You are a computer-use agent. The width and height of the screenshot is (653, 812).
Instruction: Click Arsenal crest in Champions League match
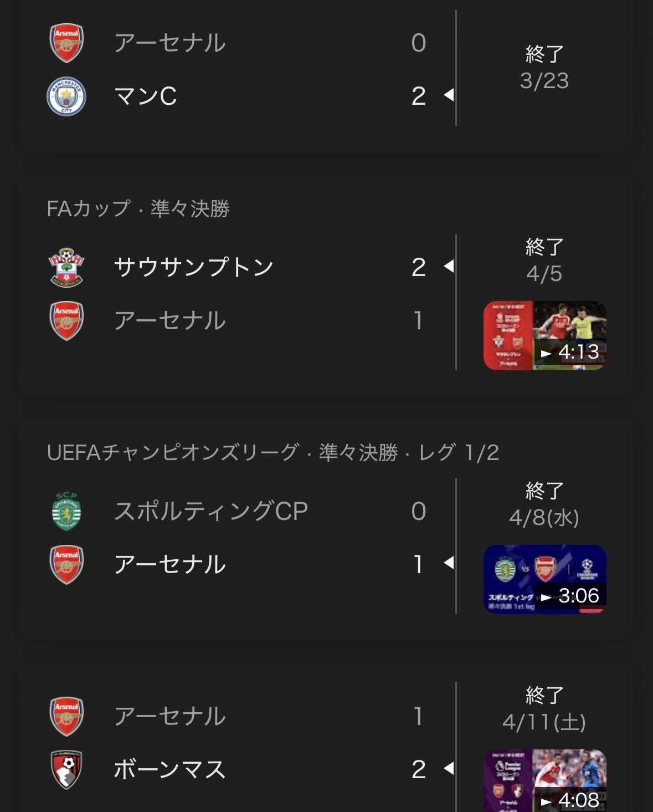tap(66, 564)
